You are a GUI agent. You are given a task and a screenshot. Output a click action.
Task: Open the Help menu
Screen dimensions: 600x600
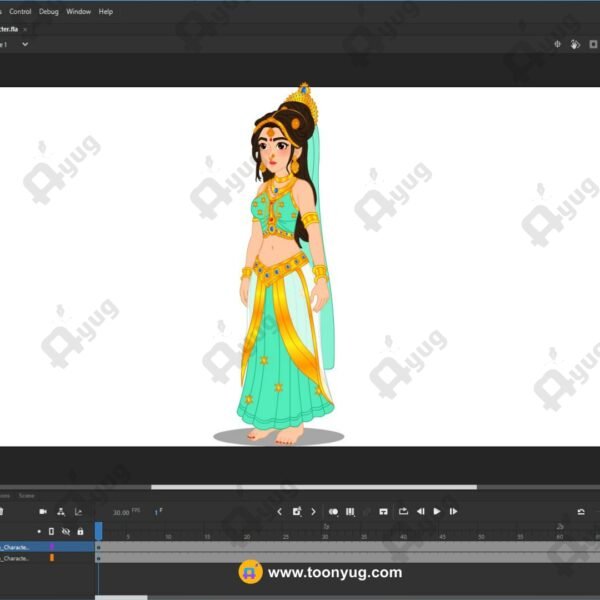(106, 11)
